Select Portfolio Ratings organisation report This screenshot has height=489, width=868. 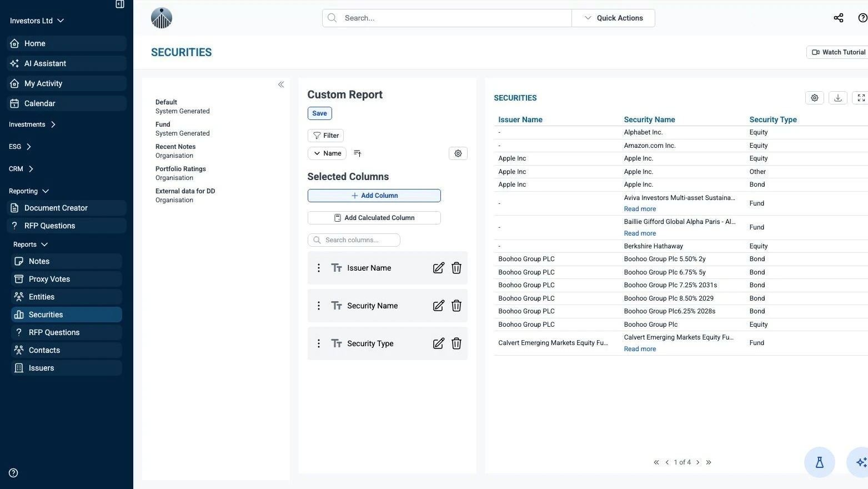pos(180,173)
